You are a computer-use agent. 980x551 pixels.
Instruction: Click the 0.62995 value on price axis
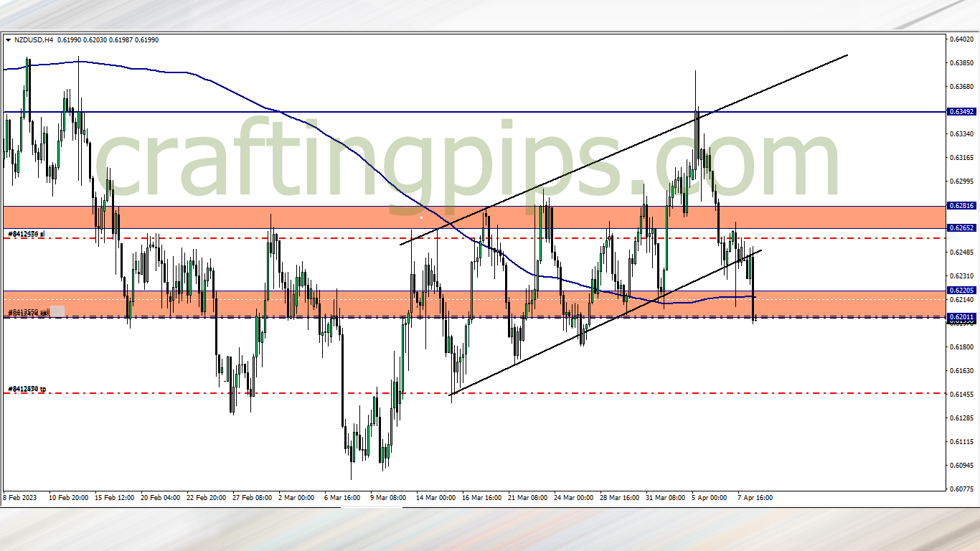point(961,182)
